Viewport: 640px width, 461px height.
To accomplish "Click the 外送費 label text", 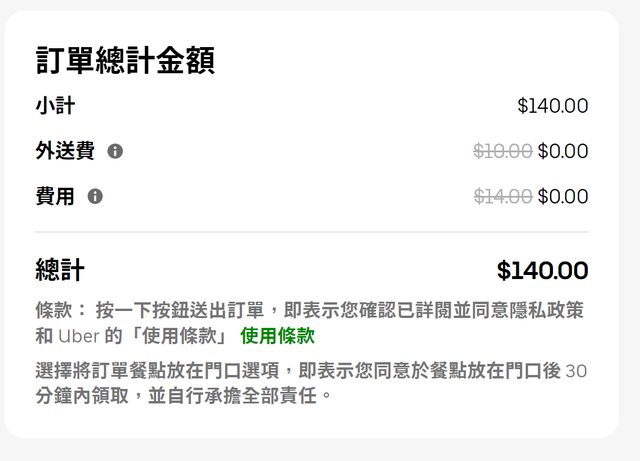I will point(65,152).
